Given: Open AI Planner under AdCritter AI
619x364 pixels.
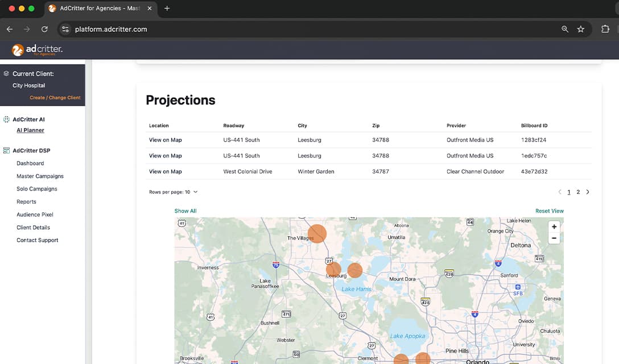Looking at the screenshot, I should tap(30, 130).
